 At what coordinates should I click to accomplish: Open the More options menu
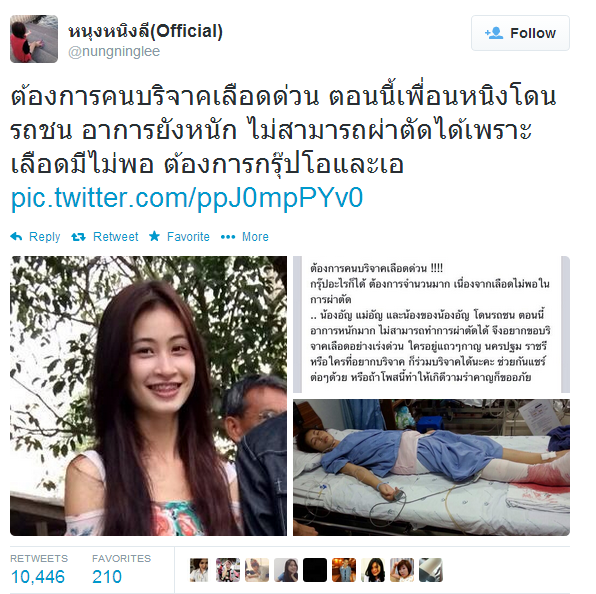pos(244,237)
